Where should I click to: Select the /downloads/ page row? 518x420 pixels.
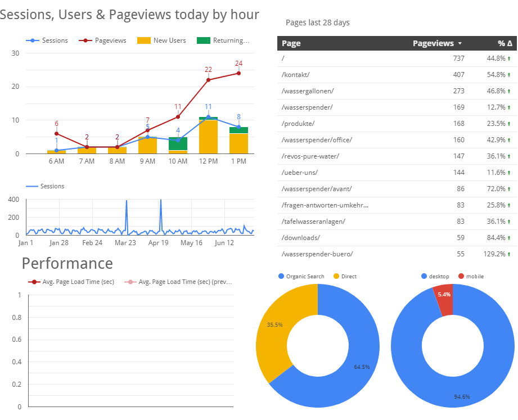pos(397,238)
